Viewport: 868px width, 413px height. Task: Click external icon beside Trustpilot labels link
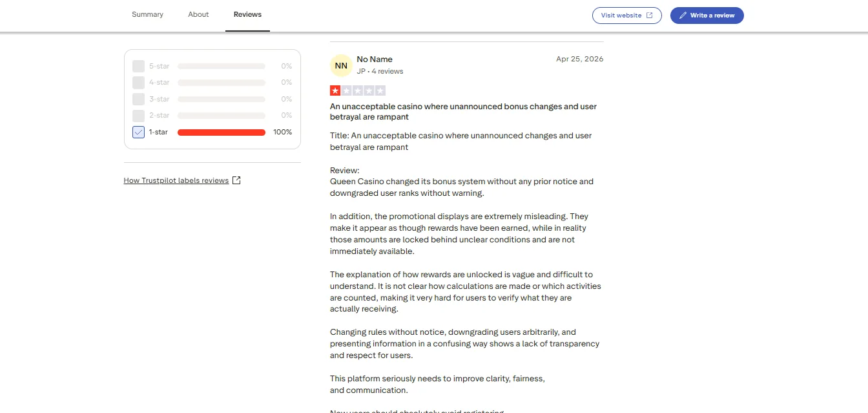[x=236, y=180]
